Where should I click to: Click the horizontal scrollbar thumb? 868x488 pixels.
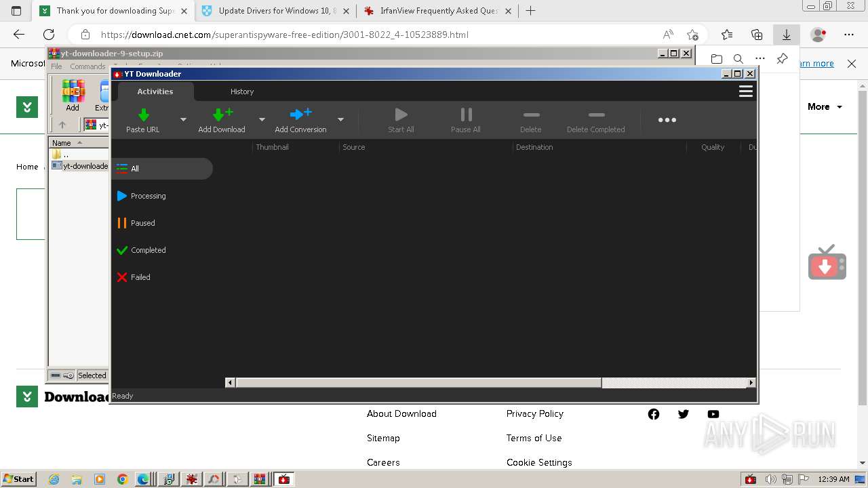click(418, 383)
